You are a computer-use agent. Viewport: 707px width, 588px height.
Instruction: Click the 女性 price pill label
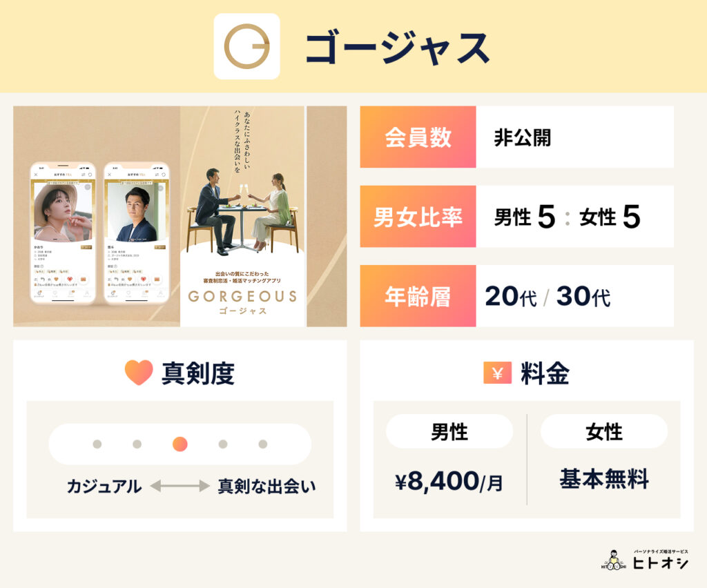pos(604,432)
